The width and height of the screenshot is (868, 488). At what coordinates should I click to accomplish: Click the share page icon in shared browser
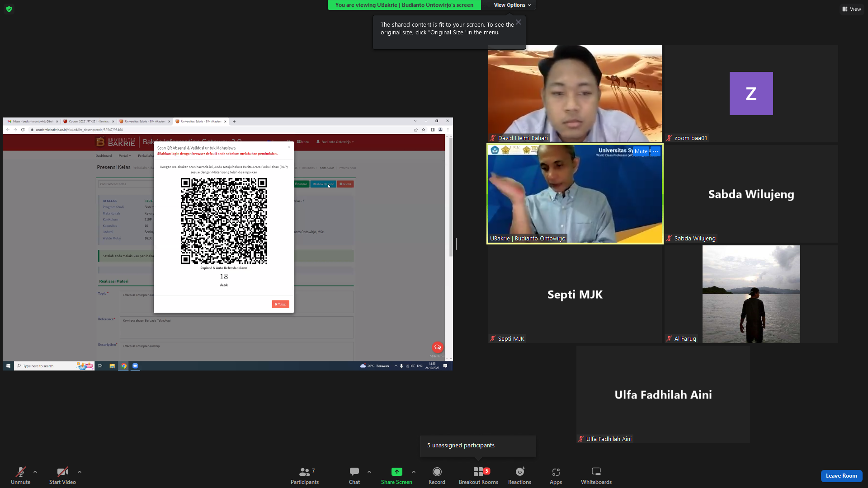coord(416,130)
